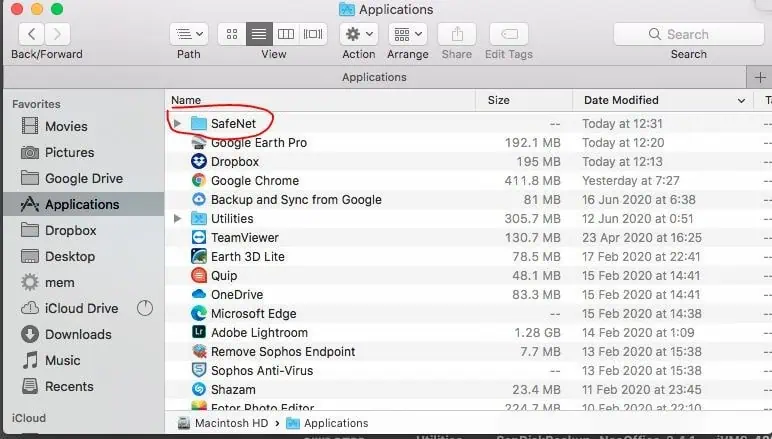Select the SafeNet folder icon

198,124
